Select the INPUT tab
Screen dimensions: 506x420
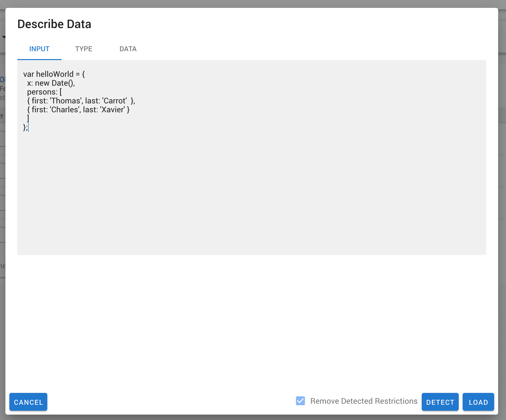[x=39, y=49]
